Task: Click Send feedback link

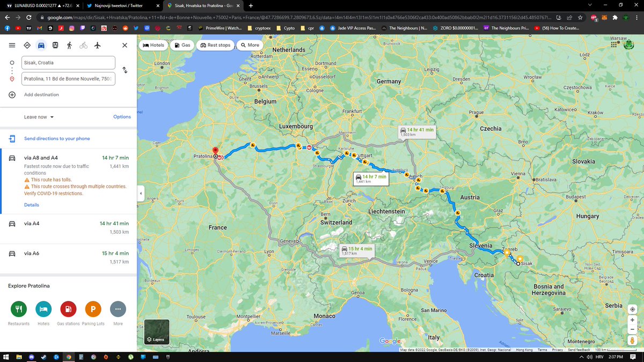Action: coord(579,350)
